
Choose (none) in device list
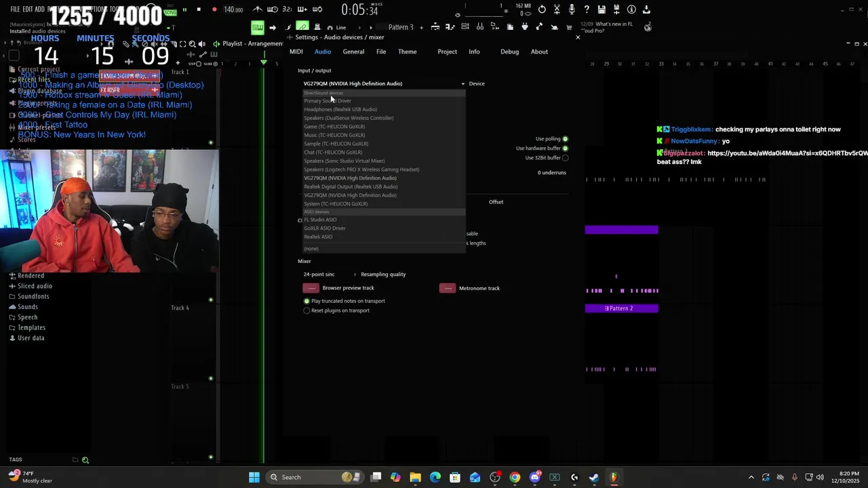pyautogui.click(x=384, y=249)
